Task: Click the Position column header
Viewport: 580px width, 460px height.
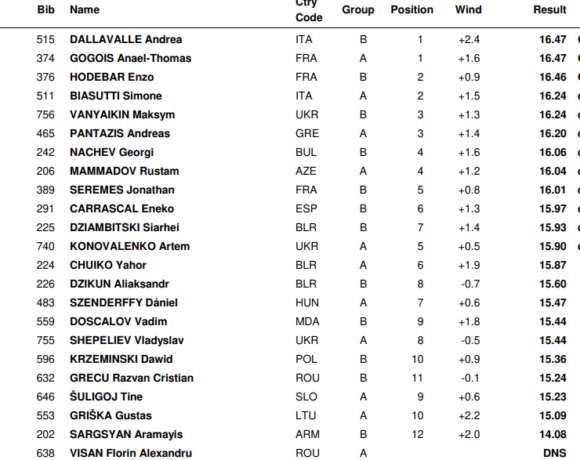Action: coord(412,10)
